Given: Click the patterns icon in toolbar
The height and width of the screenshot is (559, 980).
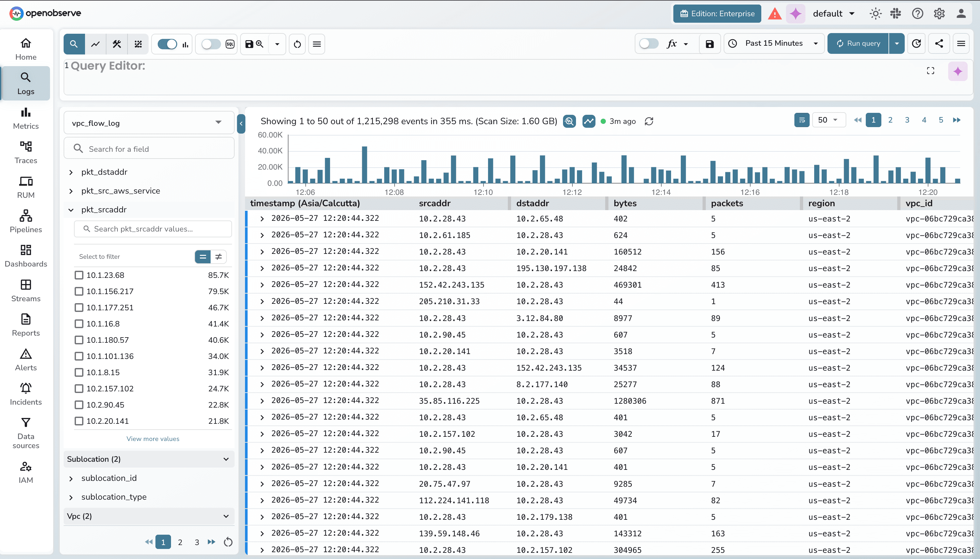Looking at the screenshot, I should click(138, 44).
